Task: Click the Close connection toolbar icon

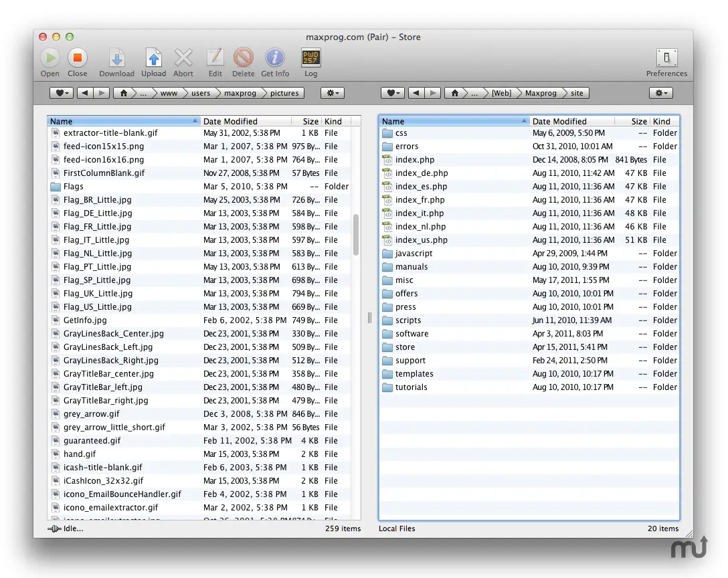Action: 78,58
